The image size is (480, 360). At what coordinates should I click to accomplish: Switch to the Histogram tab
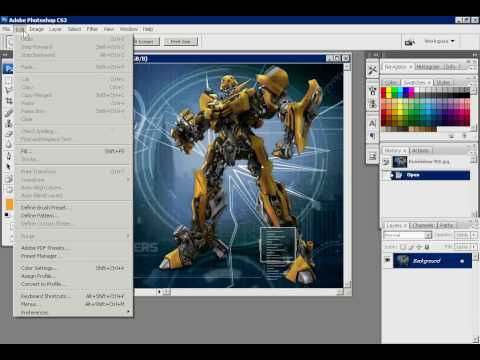point(428,67)
